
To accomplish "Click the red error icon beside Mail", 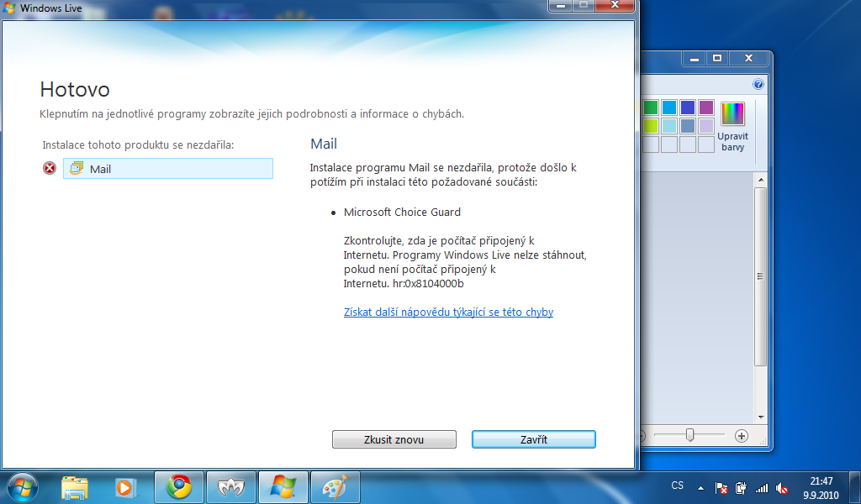I will coord(50,168).
